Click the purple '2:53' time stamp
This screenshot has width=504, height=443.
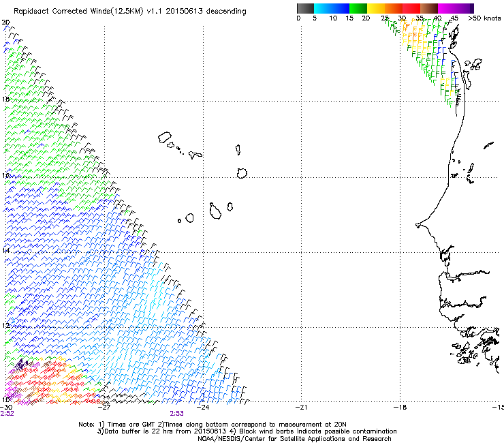tap(177, 414)
